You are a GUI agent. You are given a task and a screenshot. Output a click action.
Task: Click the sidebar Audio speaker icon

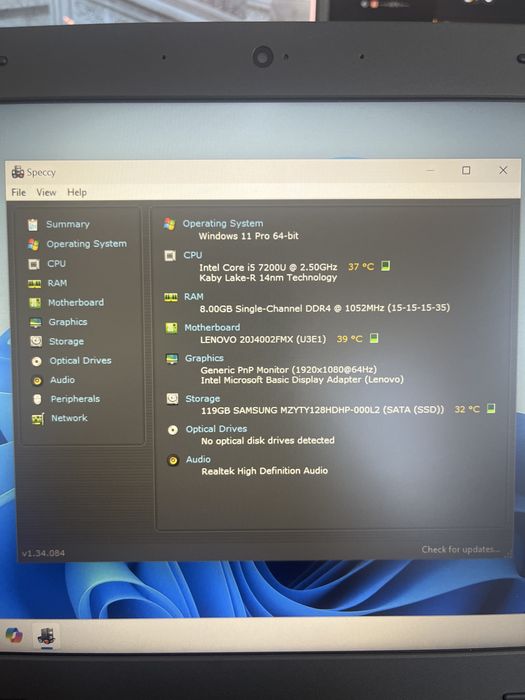point(37,381)
